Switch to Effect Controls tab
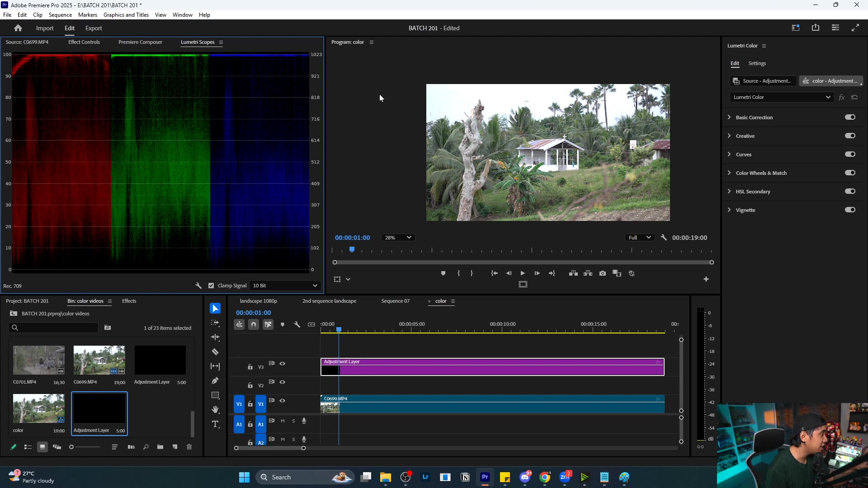Screen dimensions: 868x488 click(x=84, y=42)
